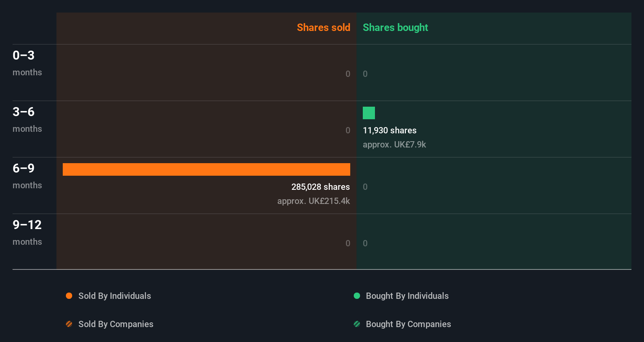Click the orange Sold By Individuals legend dot
Screen dimensions: 644x342
pos(69,296)
